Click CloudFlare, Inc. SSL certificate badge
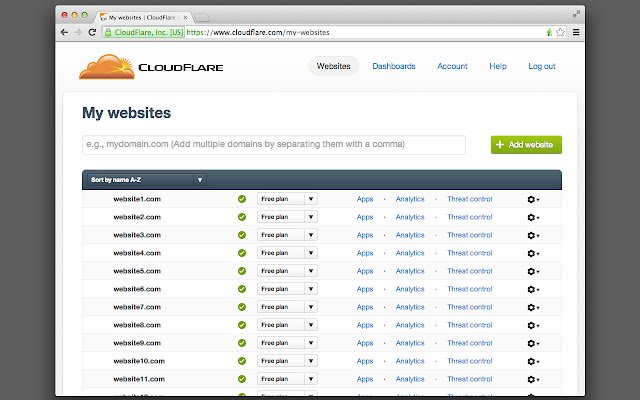 pos(144,32)
